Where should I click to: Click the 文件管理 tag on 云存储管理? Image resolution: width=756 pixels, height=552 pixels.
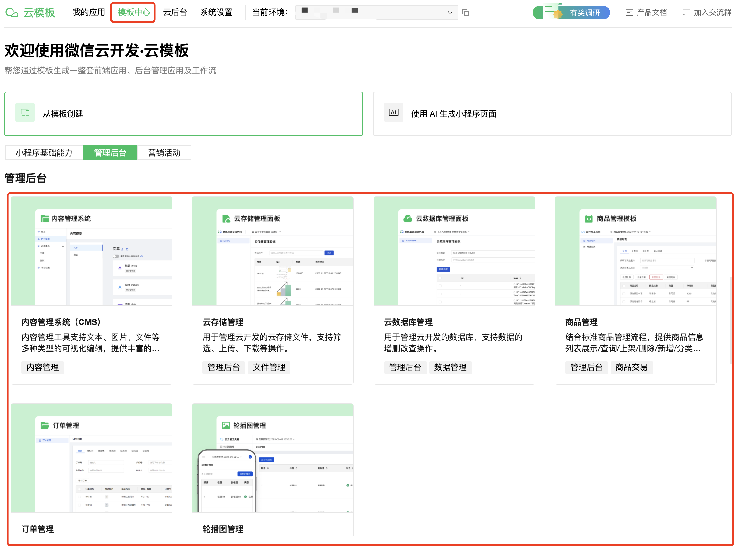[x=269, y=368]
